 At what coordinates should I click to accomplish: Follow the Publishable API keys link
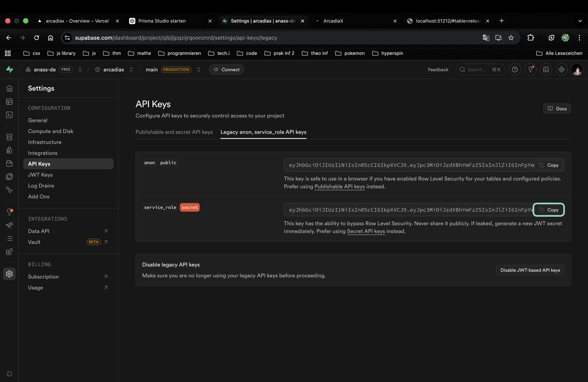(339, 187)
